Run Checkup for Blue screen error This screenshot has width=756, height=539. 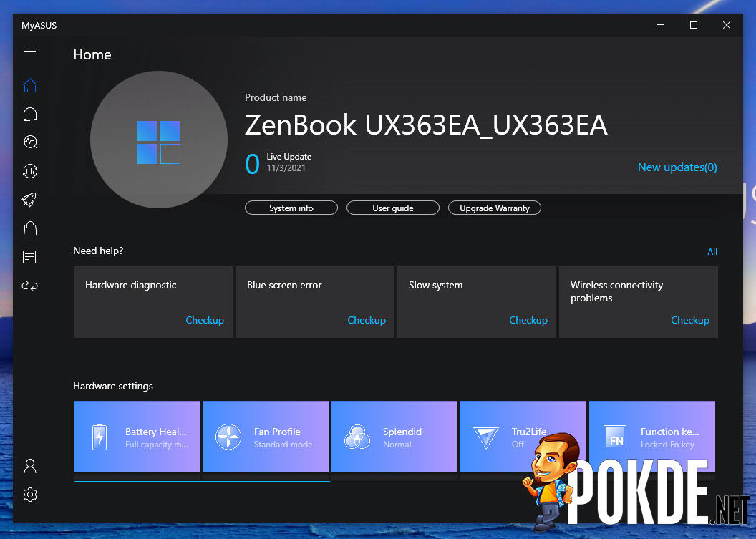367,320
